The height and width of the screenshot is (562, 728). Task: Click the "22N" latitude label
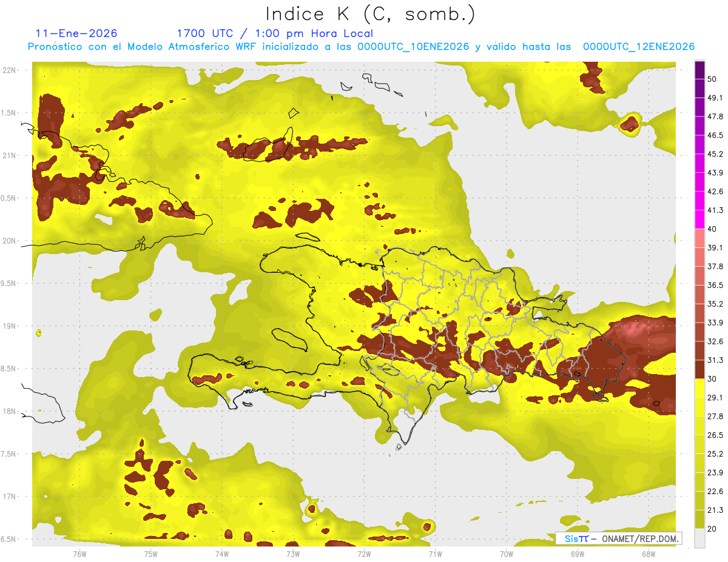click(9, 70)
